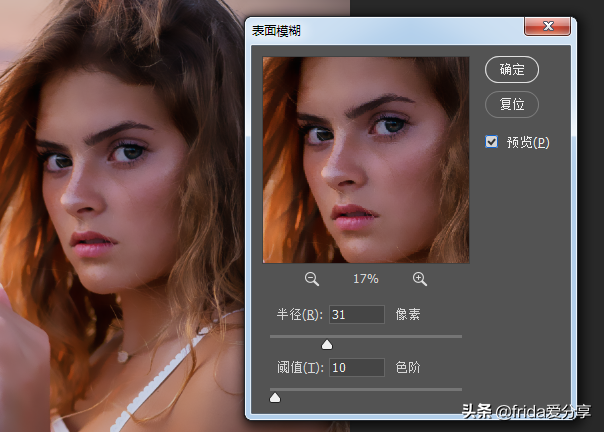Screen dimensions: 604x432
Task: Click the 半径 radius slider handle
Action: point(326,344)
